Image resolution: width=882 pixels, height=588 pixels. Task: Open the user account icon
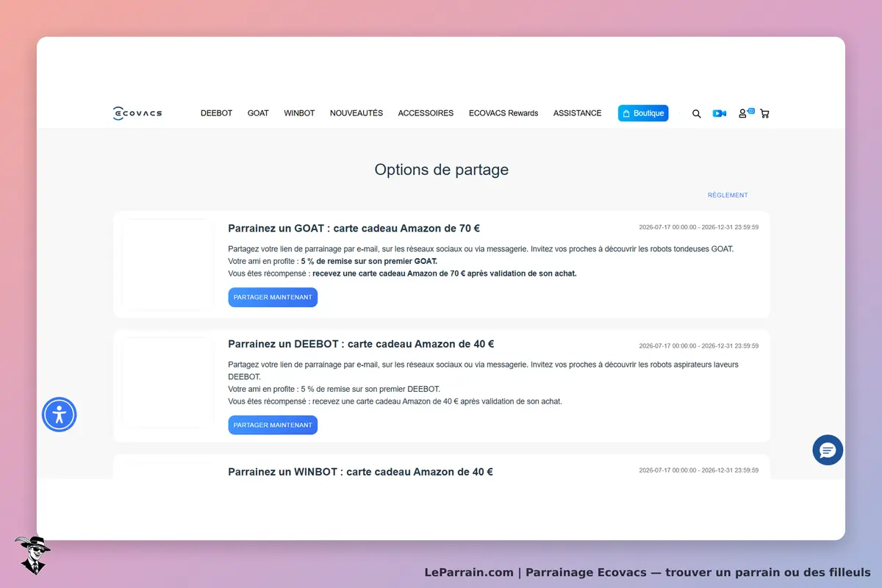pyautogui.click(x=743, y=114)
